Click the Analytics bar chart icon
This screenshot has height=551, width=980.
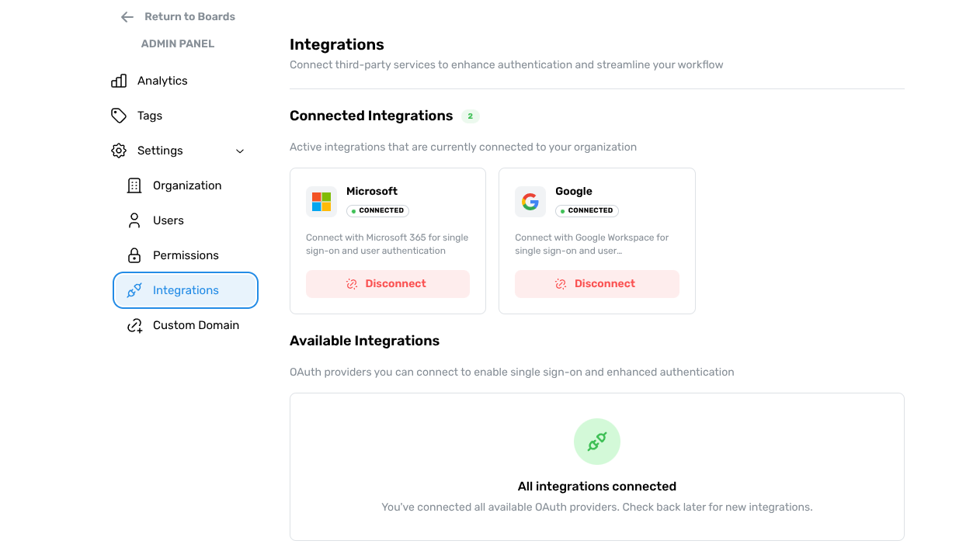point(119,81)
